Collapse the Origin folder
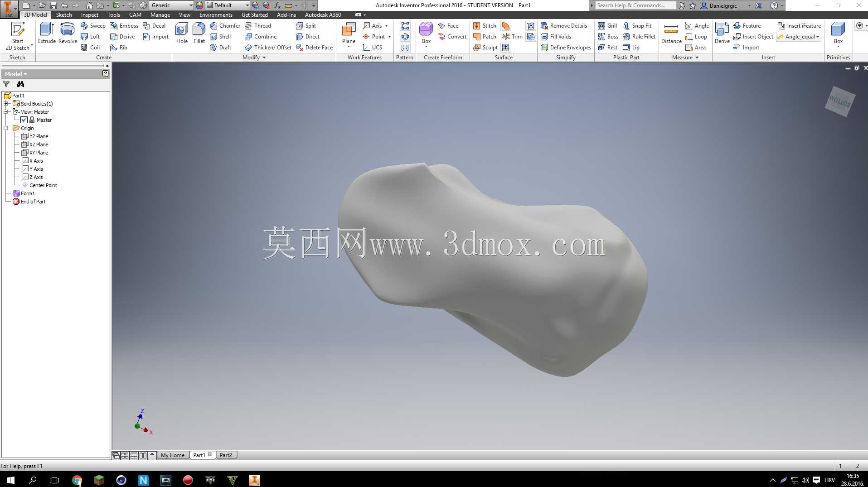868x487 pixels. [6, 128]
